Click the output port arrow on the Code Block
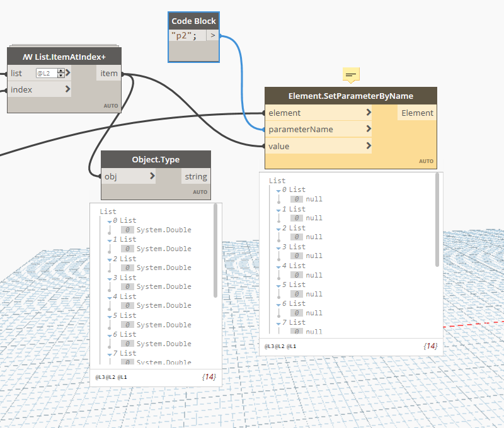Image resolution: width=504 pixels, height=428 pixels. tap(213, 35)
